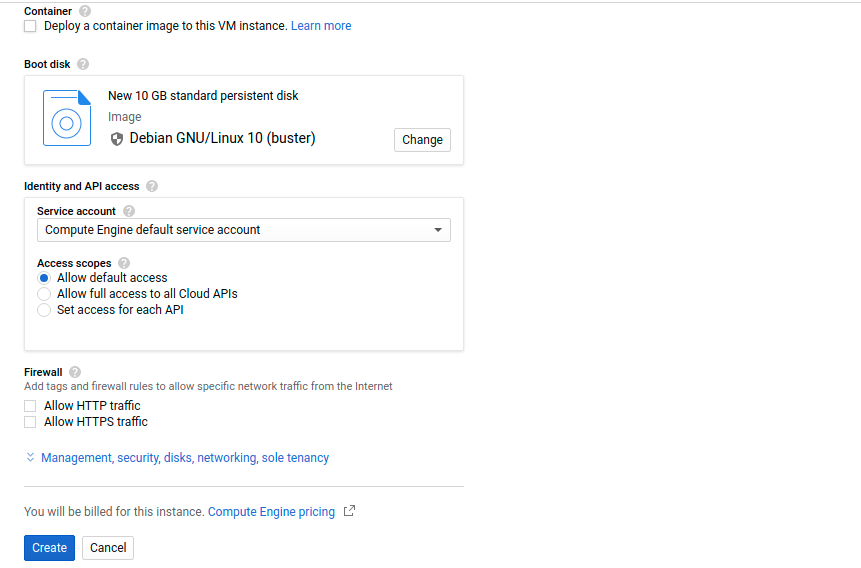Check Allow HTTP traffic

tap(30, 406)
